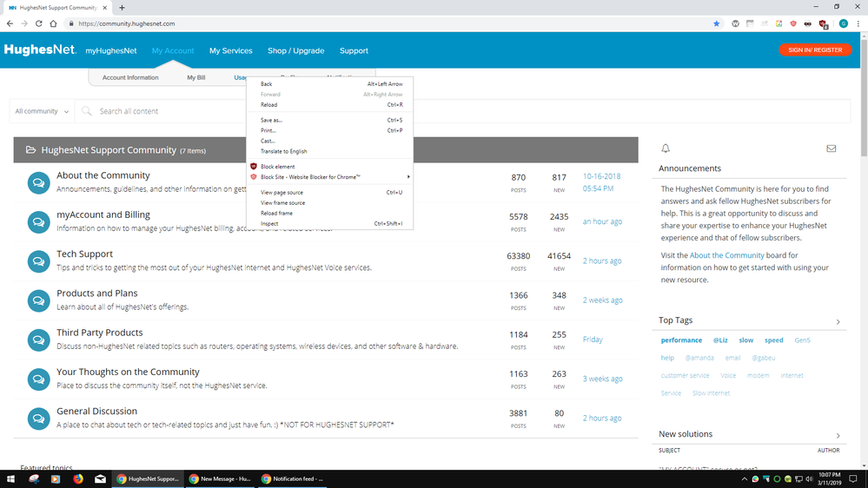Click the envelope messages icon
The height and width of the screenshot is (488, 868).
(831, 148)
